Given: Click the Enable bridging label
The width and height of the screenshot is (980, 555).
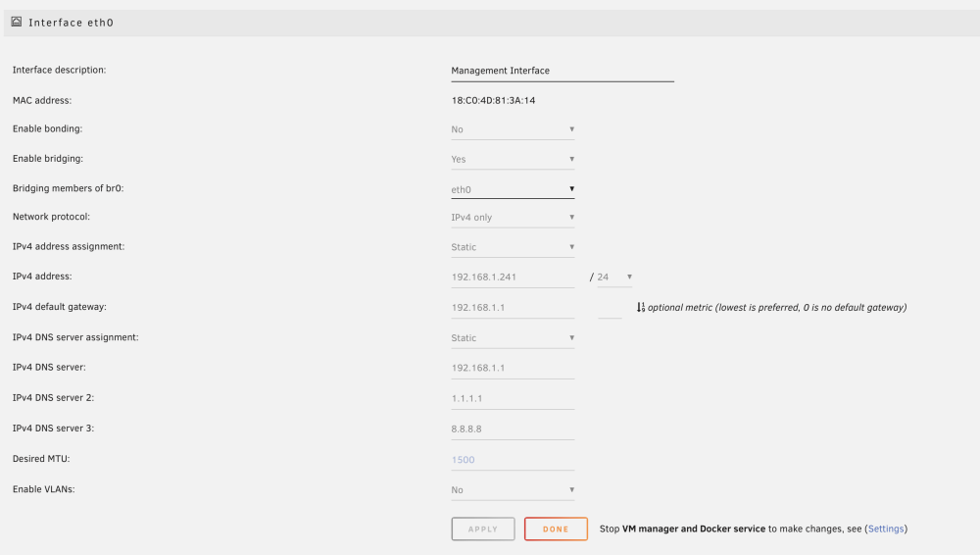Looking at the screenshot, I should pyautogui.click(x=48, y=159).
